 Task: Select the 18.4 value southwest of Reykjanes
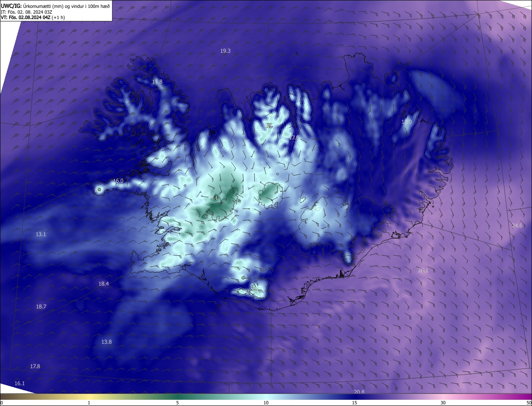pyautogui.click(x=103, y=284)
